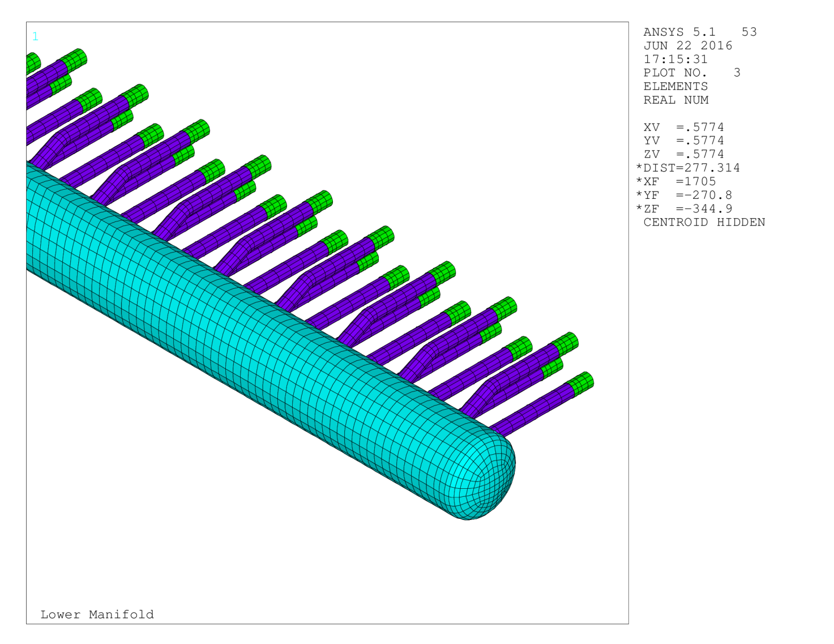The width and height of the screenshot is (834, 644).
Task: Click the "ELEMENTS" legend label
Action: tap(675, 87)
